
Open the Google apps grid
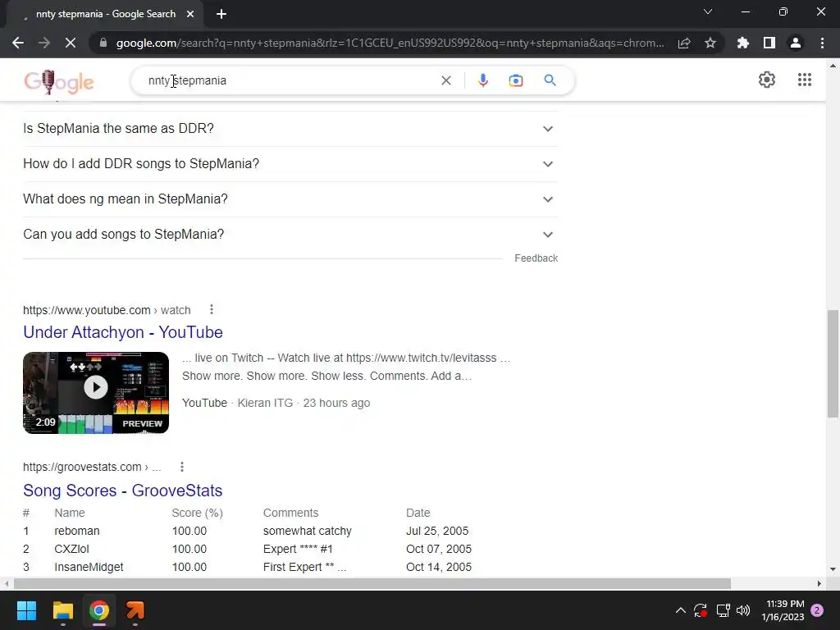[804, 80]
